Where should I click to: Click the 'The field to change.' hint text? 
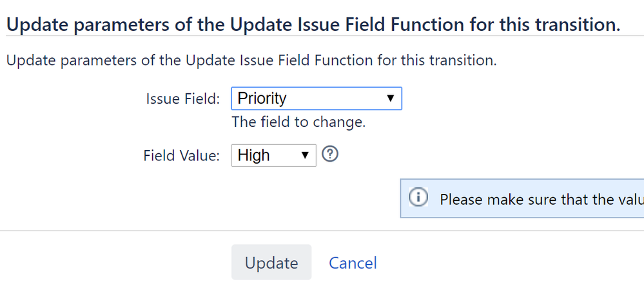tap(298, 122)
